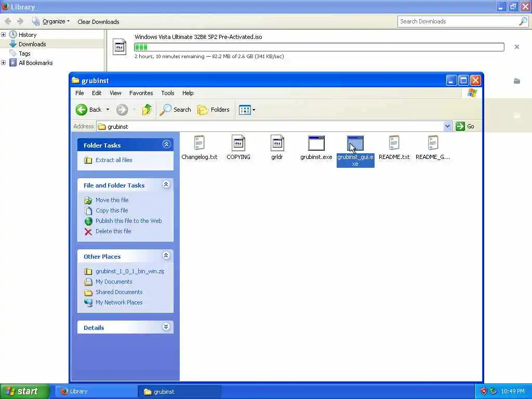
Task: Click Move this file link
Action: pyautogui.click(x=112, y=200)
